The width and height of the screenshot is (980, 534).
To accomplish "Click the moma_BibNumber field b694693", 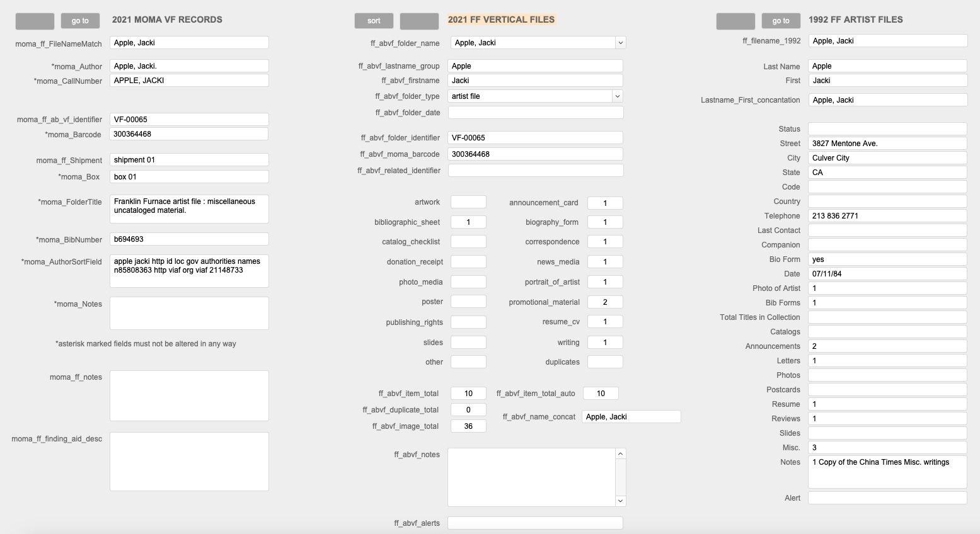I will 189,239.
